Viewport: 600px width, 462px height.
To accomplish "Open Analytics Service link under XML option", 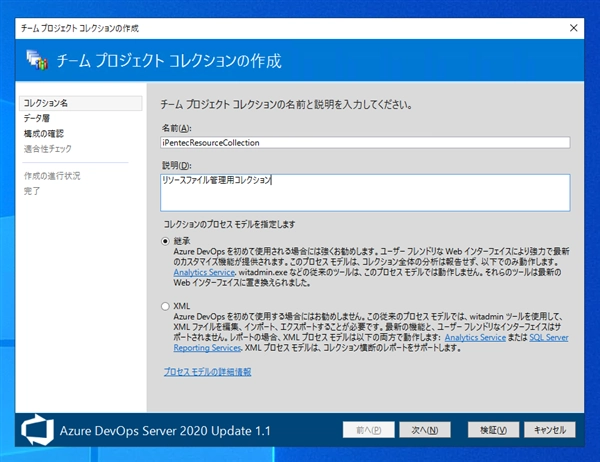I will point(475,338).
